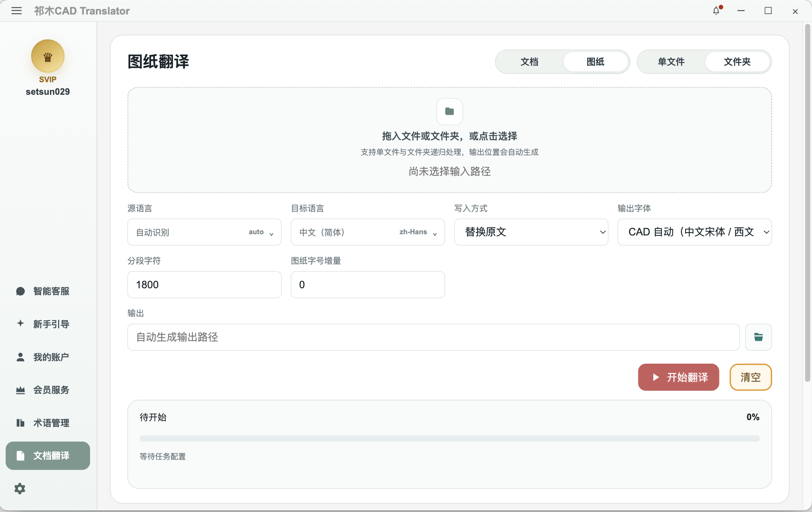
Task: Click the 待开始 status label
Action: (x=153, y=417)
